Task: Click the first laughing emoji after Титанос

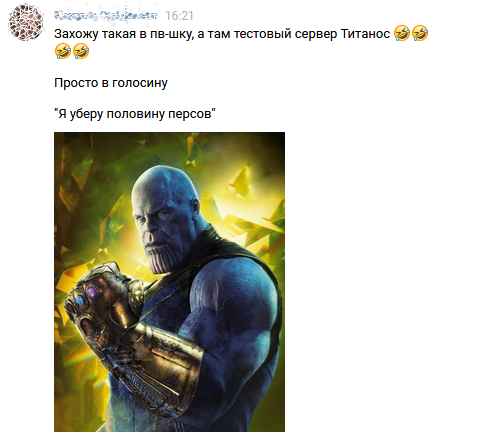Action: coord(402,34)
